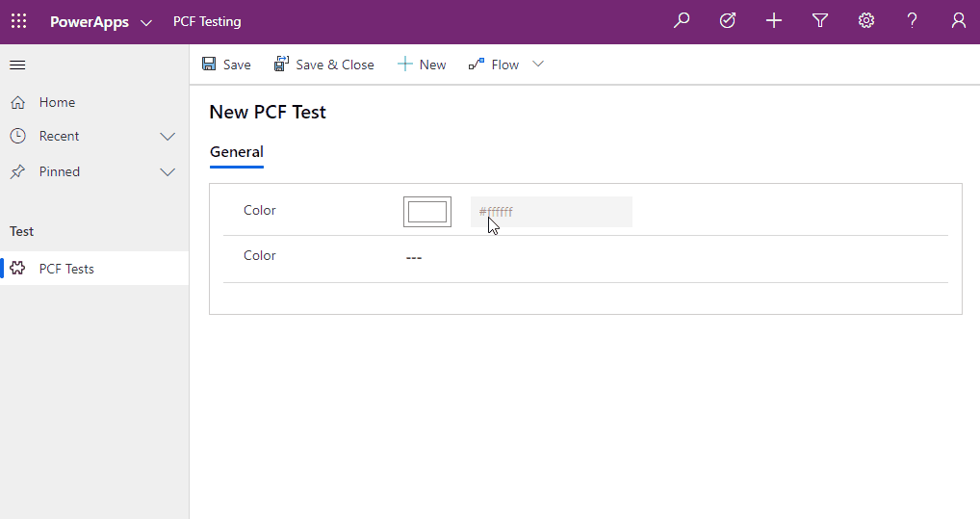Image resolution: width=980 pixels, height=519 pixels.
Task: Open PCF Tests in the sidebar
Action: [66, 269]
